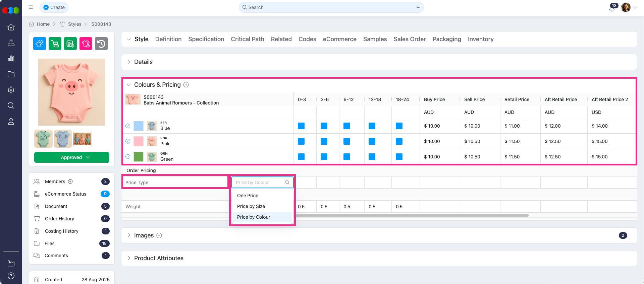Image resolution: width=644 pixels, height=284 pixels.
Task: Open notifications bell with 13 badge
Action: 612,8
